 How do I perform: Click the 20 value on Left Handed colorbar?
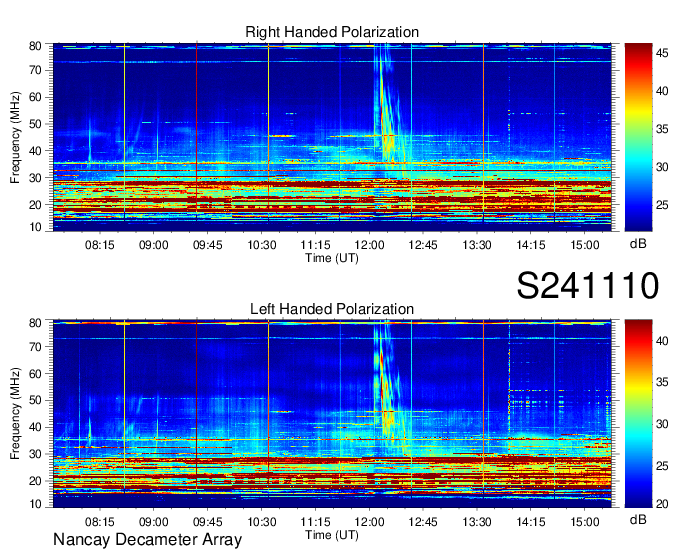tap(662, 504)
